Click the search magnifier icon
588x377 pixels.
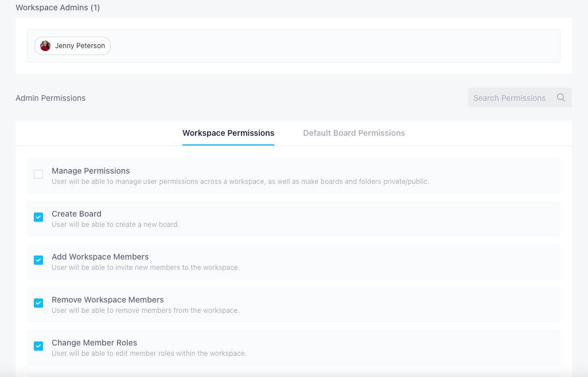(560, 97)
